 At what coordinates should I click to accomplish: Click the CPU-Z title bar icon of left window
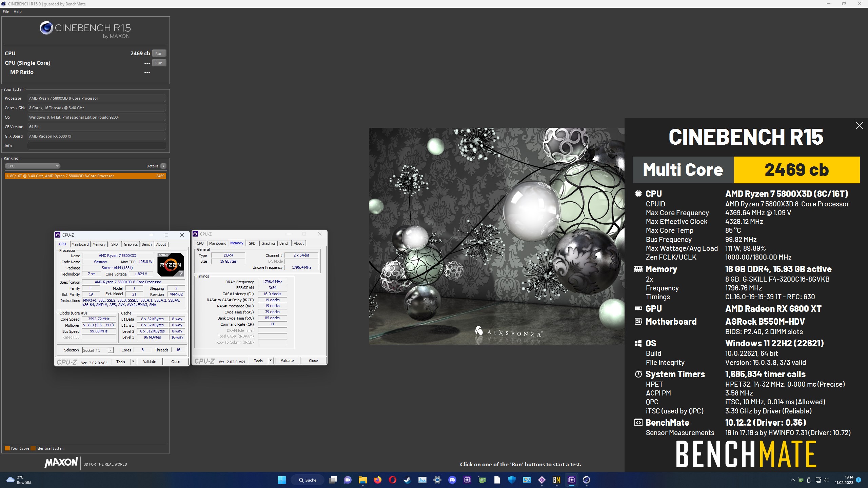click(58, 235)
